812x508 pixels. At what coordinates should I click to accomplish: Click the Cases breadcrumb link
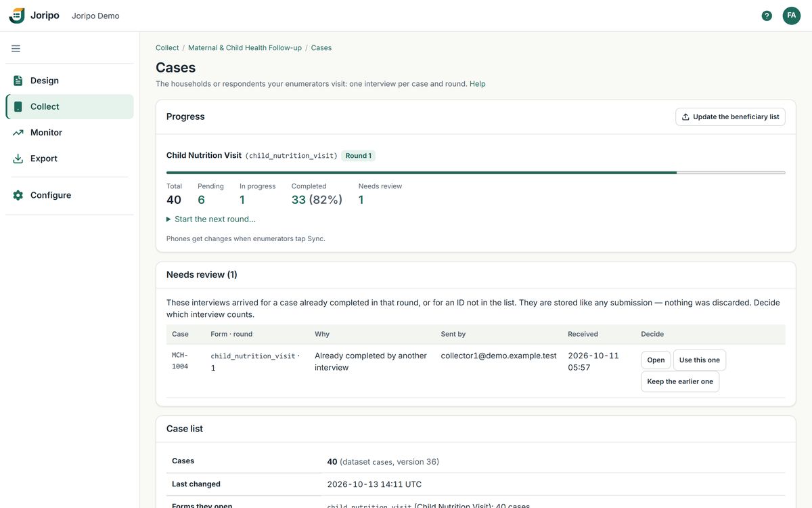321,48
